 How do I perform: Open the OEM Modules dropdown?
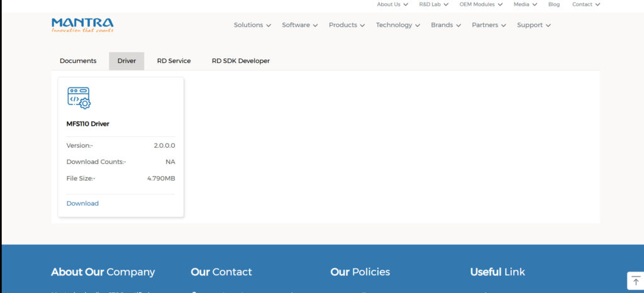(x=481, y=4)
